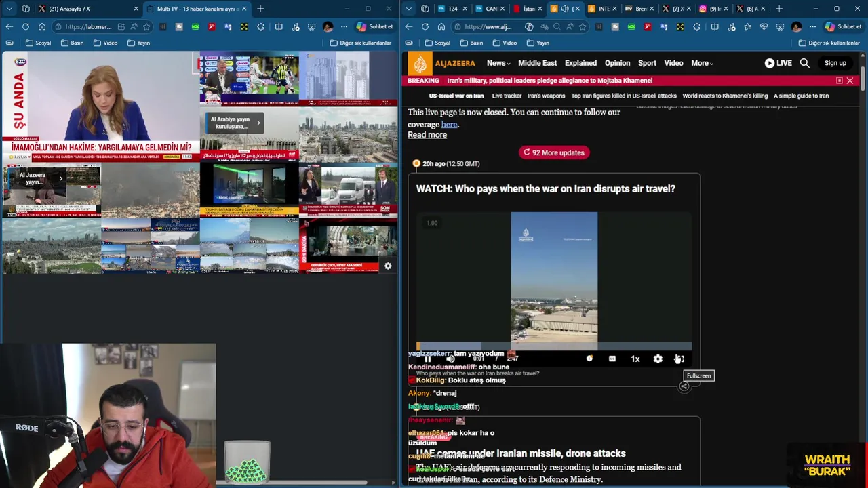Go to home page in left browser
This screenshot has height=488, width=868.
[41, 26]
